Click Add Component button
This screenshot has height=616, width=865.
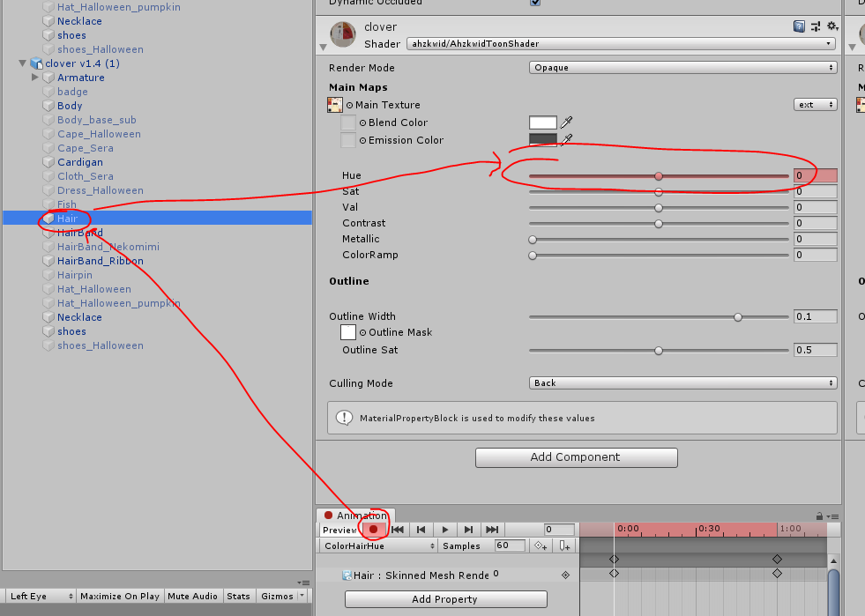(x=577, y=457)
